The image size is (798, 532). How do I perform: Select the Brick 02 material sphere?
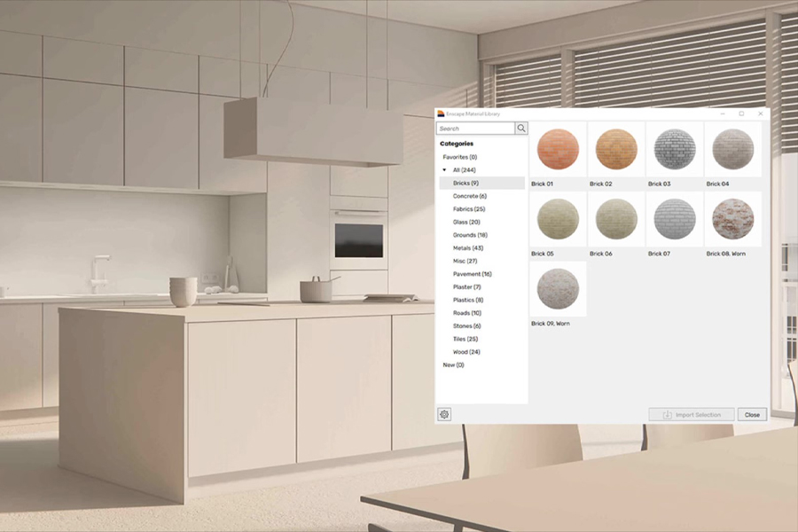(616, 149)
